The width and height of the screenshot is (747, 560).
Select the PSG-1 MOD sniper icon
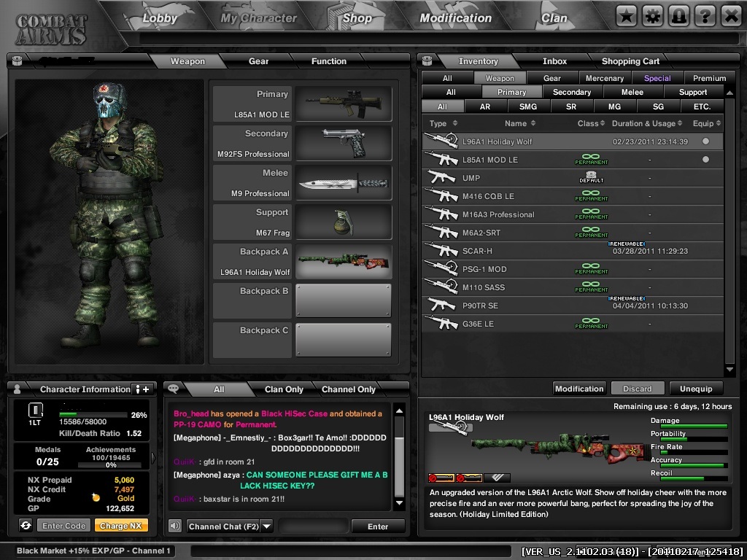tap(441, 268)
